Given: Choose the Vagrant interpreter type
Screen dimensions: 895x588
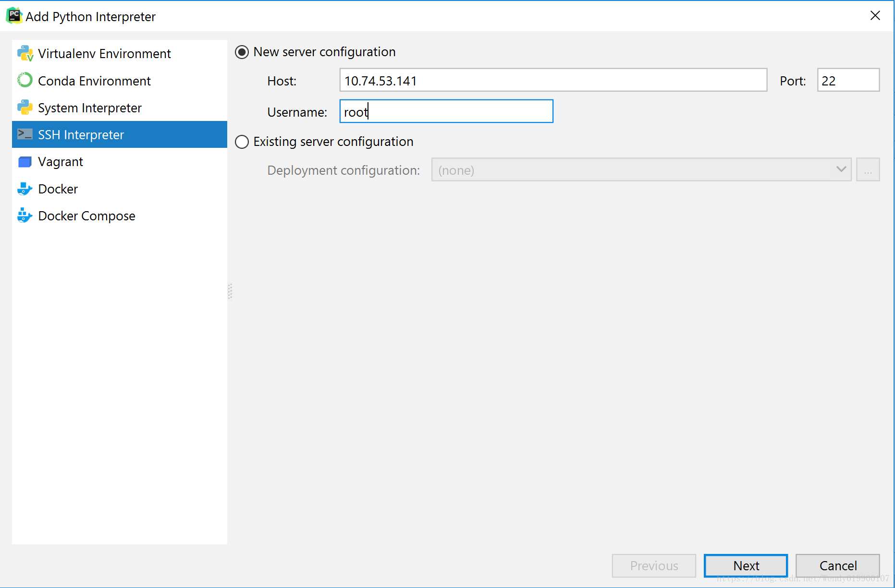Looking at the screenshot, I should point(120,162).
